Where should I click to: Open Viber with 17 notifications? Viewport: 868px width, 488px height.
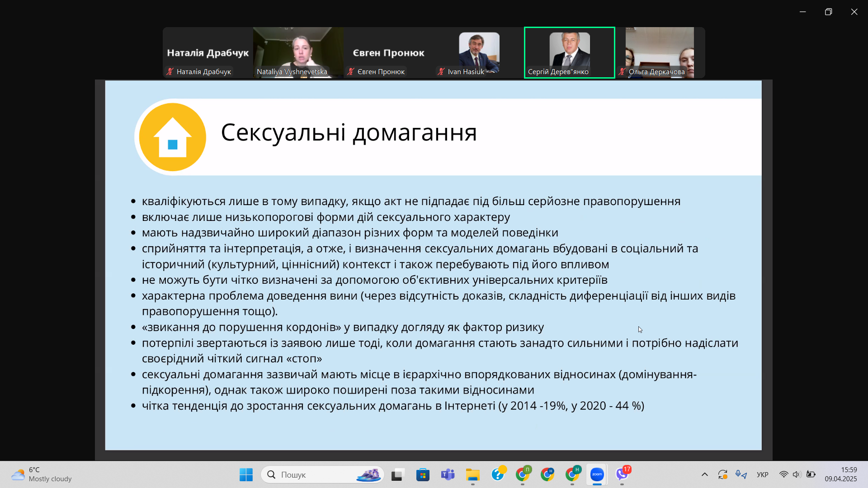point(622,474)
